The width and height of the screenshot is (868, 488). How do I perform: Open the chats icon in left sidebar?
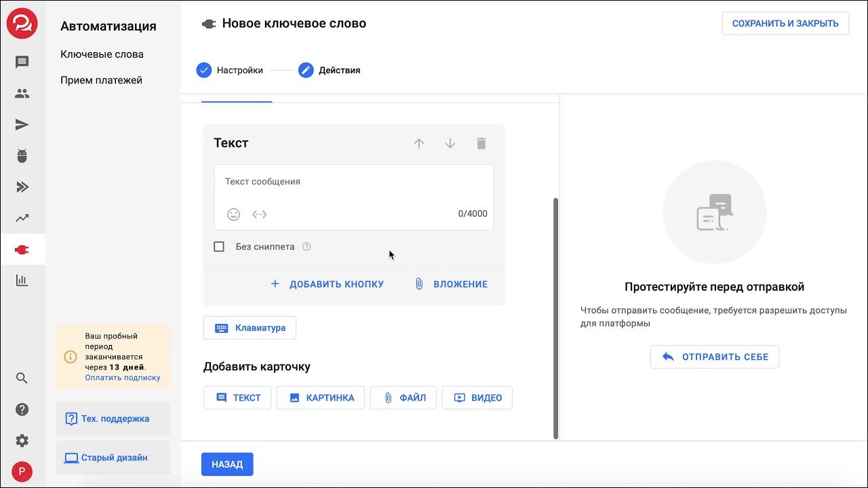point(22,62)
